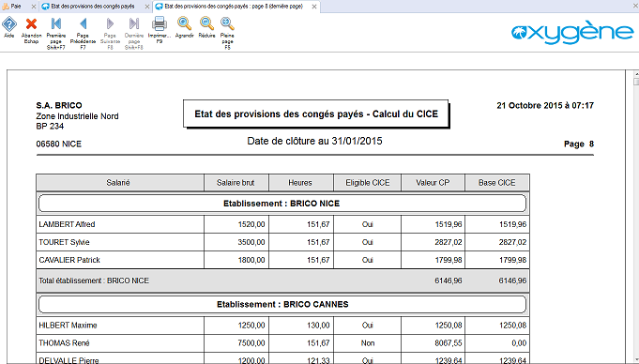Click the 1520,00 salary value
This screenshot has width=639, height=364.
pyautogui.click(x=251, y=224)
